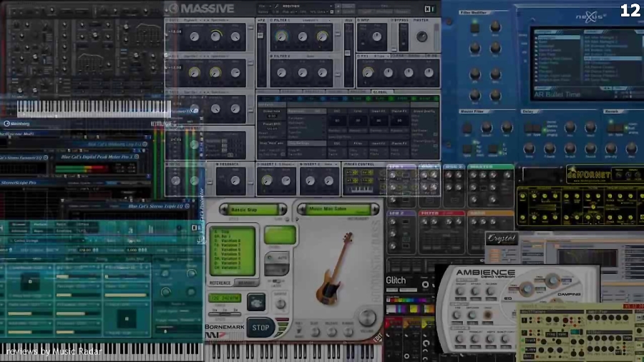Click the EDIT corner in Broomstick Bass
This screenshot has height=362, width=644.
point(377,338)
